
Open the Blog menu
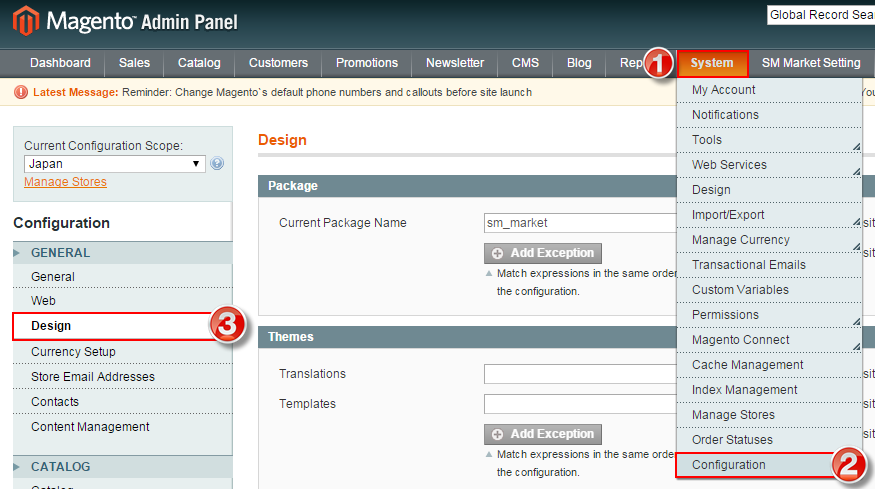[579, 63]
